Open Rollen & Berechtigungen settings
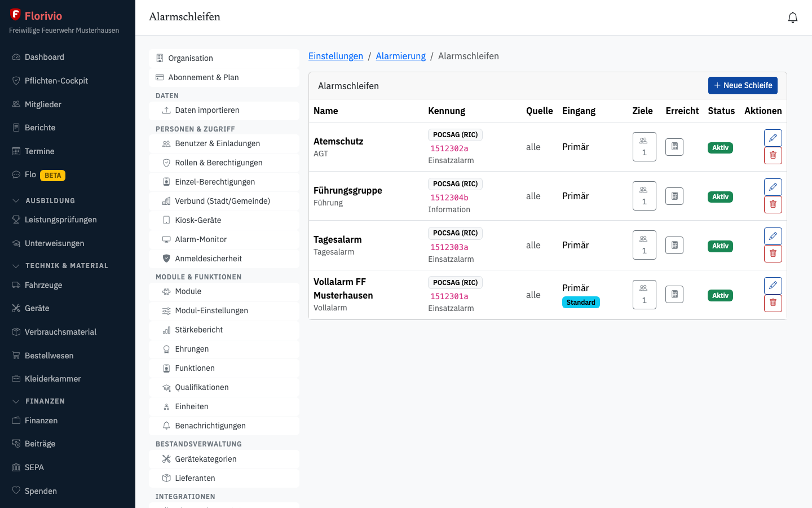This screenshot has width=812, height=508. (x=224, y=163)
